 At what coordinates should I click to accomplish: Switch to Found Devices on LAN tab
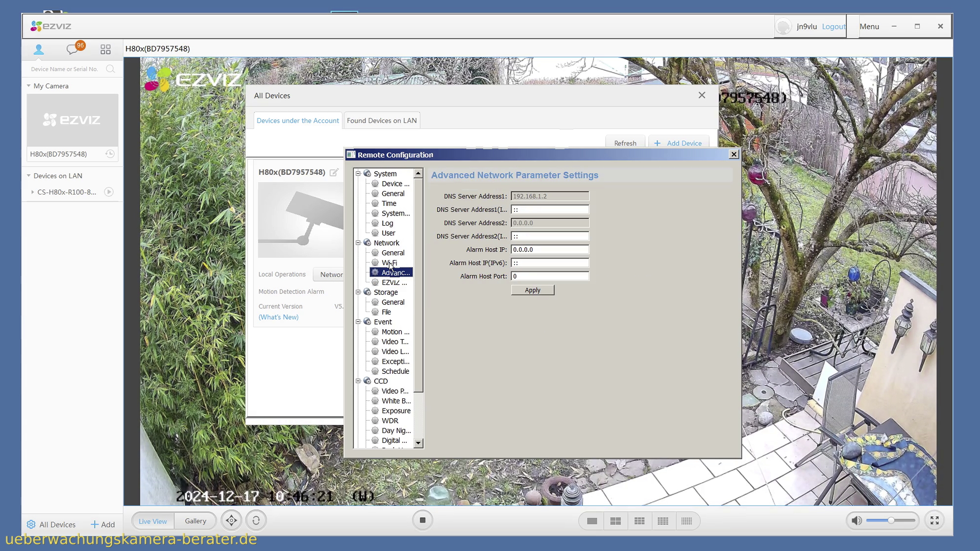click(381, 121)
